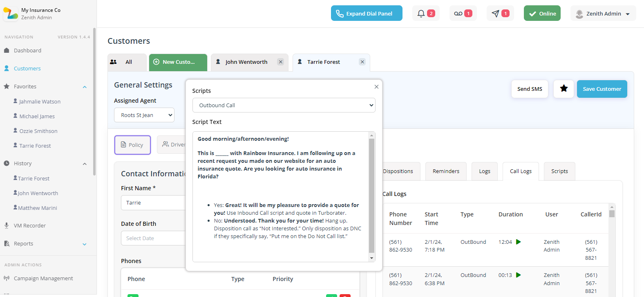Expand the Reports section chevron

coord(85,244)
